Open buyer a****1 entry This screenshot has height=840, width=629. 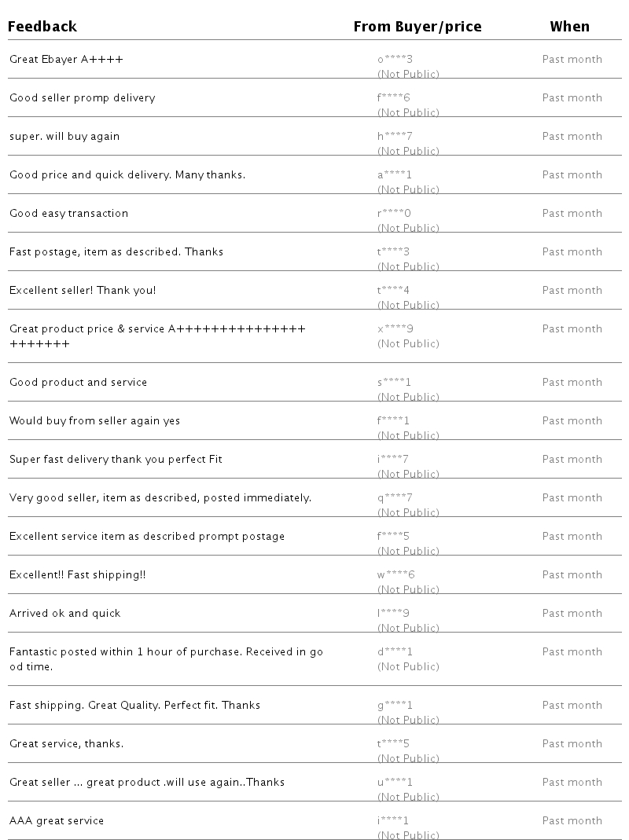pos(395,174)
